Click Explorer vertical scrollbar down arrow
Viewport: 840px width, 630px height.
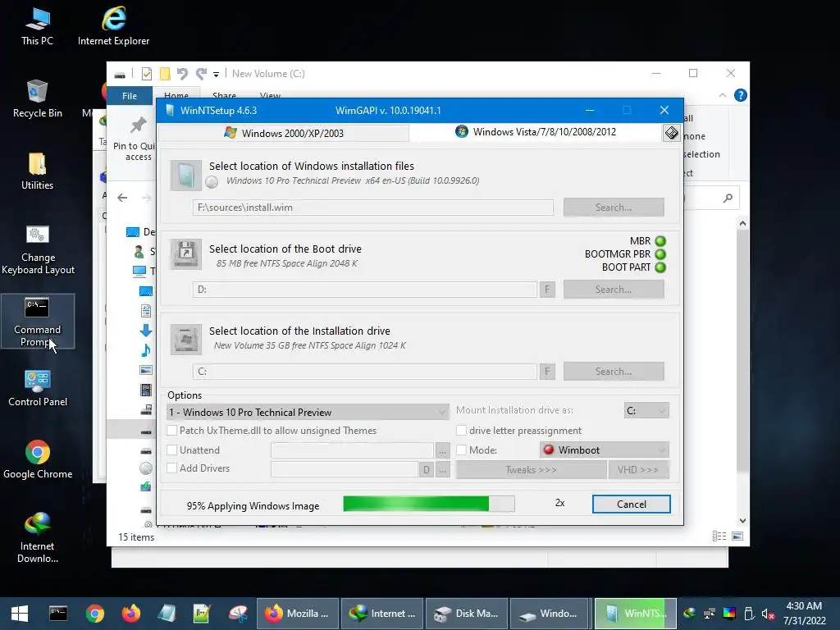(x=742, y=521)
